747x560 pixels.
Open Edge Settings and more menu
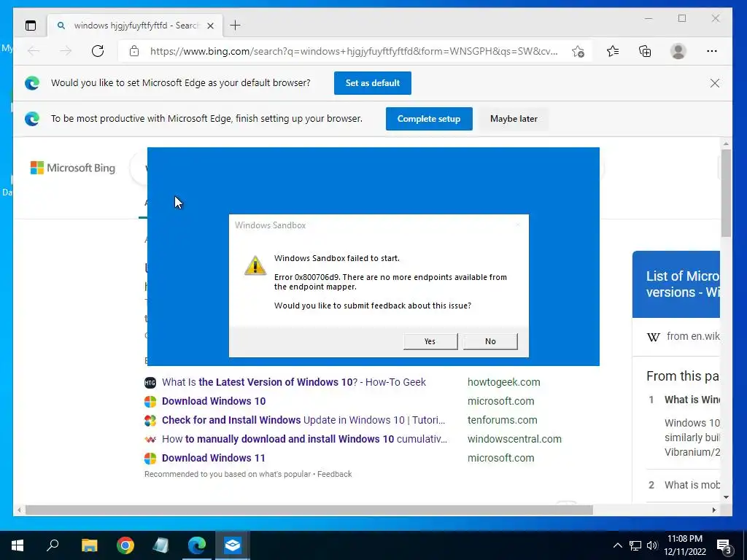pos(712,51)
